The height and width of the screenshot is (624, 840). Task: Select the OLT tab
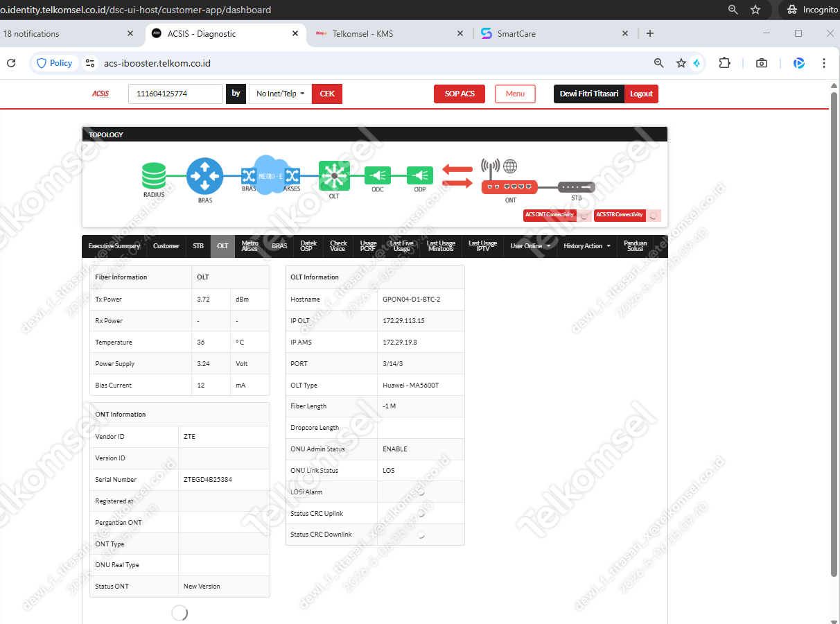(x=222, y=246)
